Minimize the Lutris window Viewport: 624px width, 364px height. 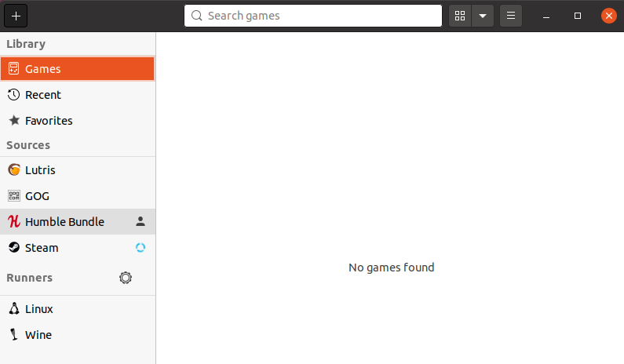tap(546, 16)
